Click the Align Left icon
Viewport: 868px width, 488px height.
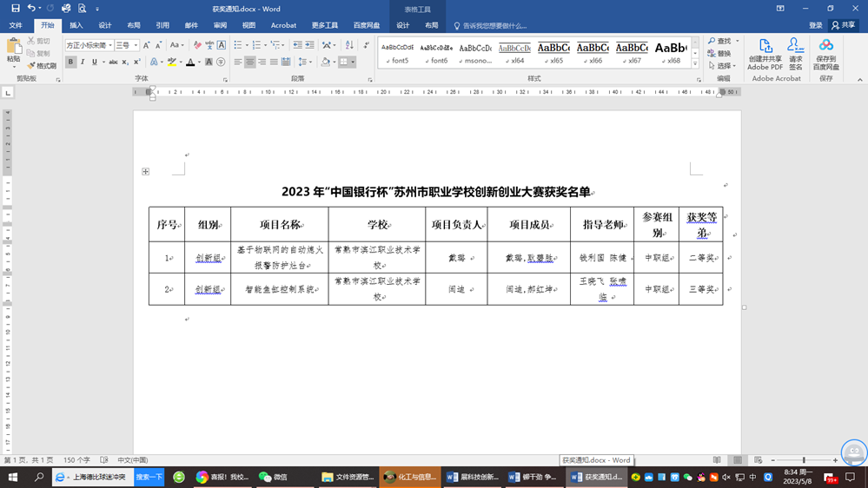[238, 62]
